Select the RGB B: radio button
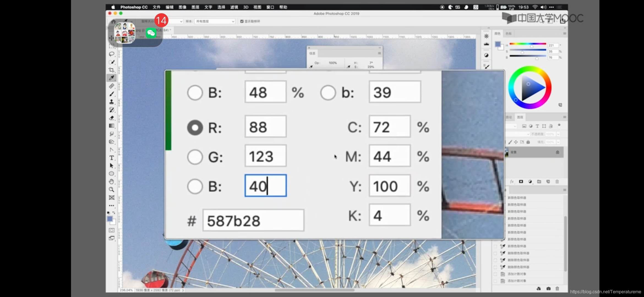 (x=195, y=186)
